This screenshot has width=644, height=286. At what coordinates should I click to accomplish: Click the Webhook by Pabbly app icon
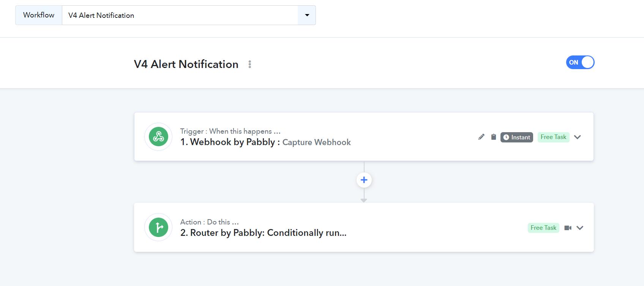coord(158,137)
